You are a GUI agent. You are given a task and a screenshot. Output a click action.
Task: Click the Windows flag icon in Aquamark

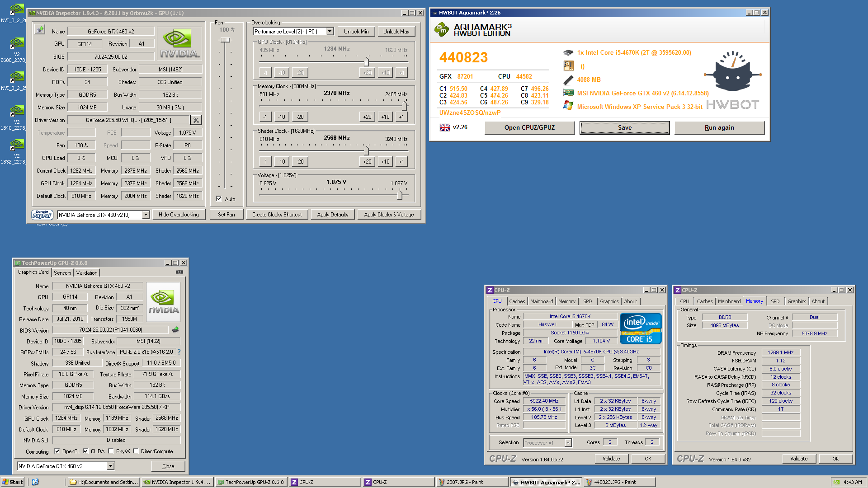[568, 106]
